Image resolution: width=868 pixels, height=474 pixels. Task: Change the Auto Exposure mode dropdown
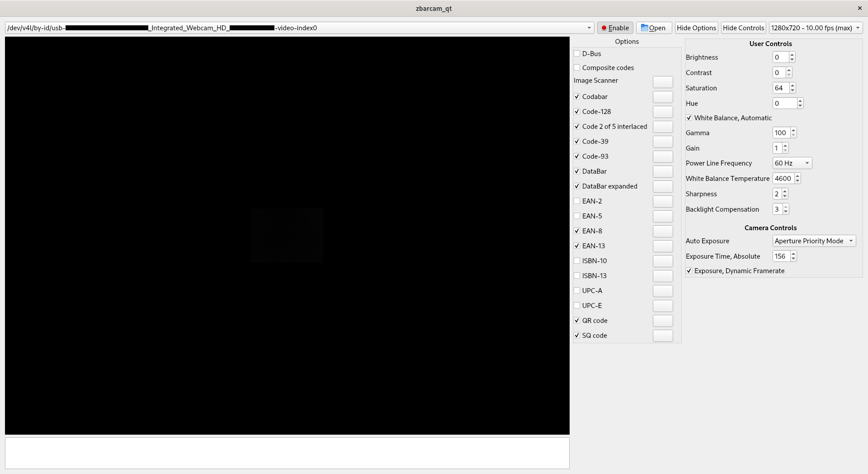pyautogui.click(x=814, y=241)
